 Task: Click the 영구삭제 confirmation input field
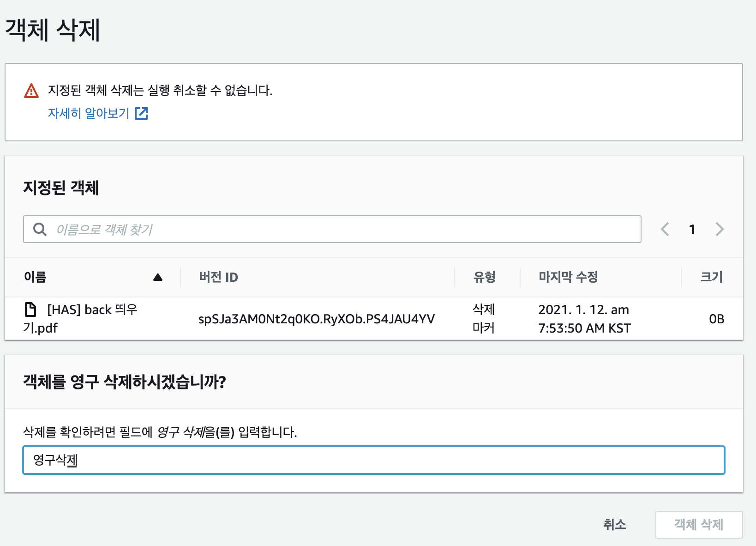373,460
